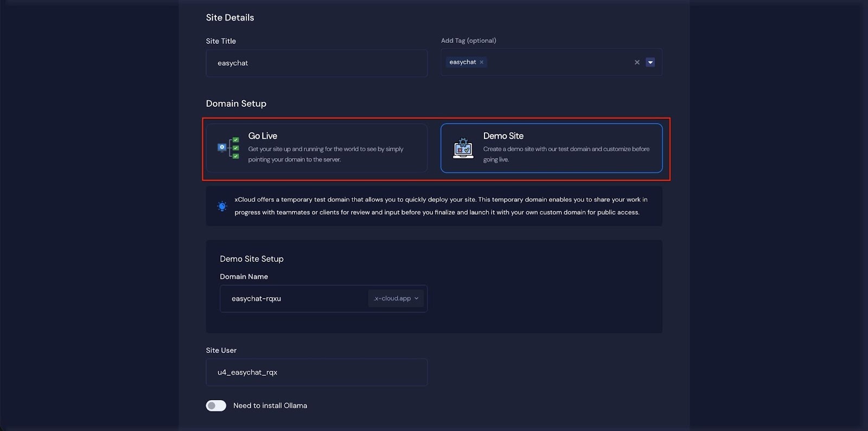Click the lightbulb tip icon
The height and width of the screenshot is (431, 868).
[x=222, y=206]
